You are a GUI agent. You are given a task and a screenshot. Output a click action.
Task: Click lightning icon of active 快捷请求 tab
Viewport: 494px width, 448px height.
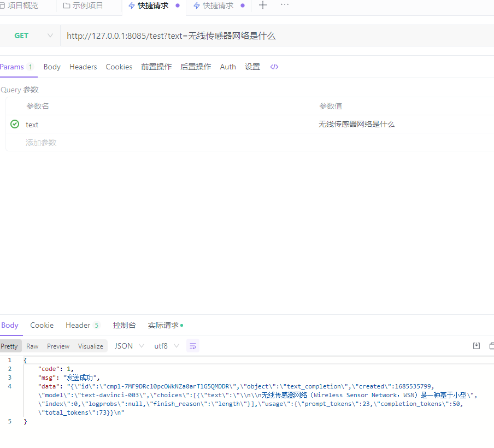click(x=132, y=5)
